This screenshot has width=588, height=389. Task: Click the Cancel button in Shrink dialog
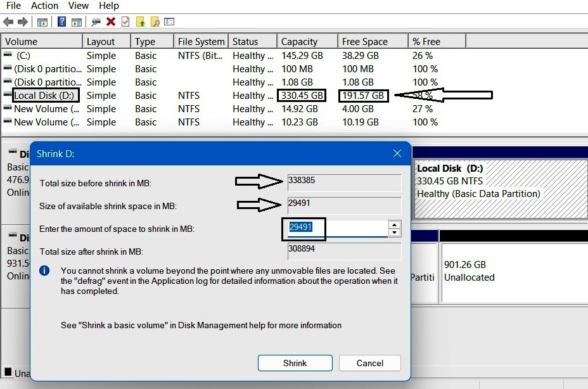coord(370,363)
